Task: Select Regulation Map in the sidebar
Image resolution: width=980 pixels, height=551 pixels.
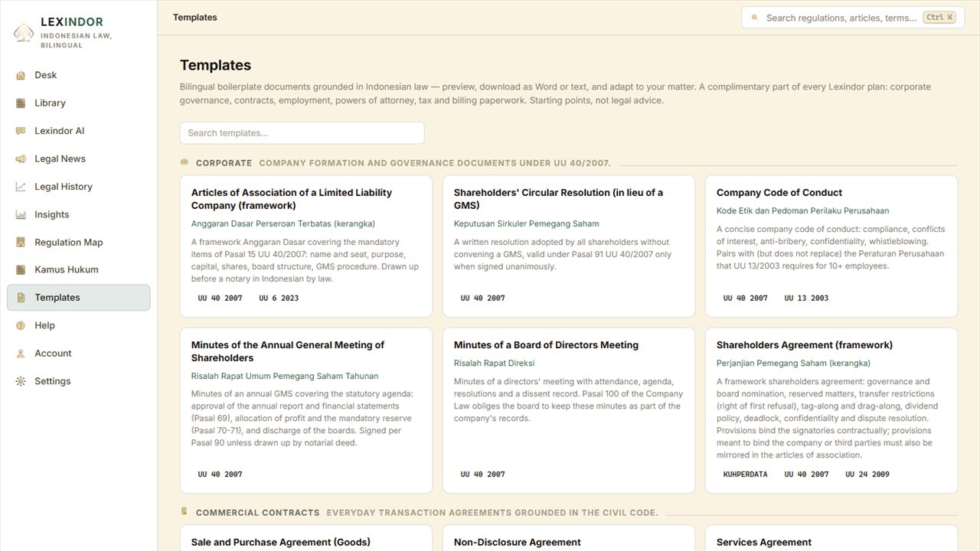Action: (78, 242)
